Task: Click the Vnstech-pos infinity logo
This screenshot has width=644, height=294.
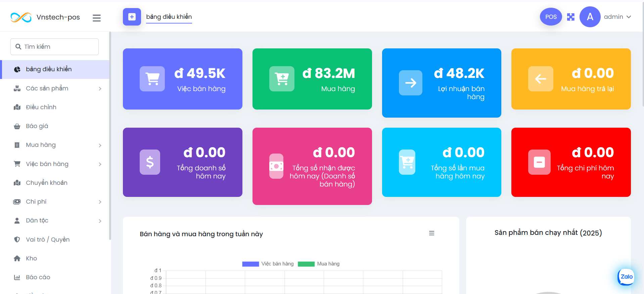Action: point(21,17)
